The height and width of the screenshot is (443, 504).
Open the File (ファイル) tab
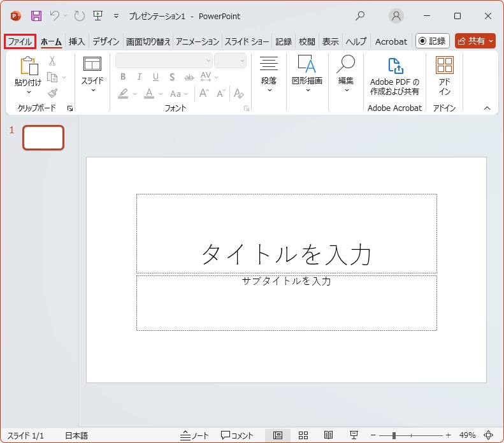pyautogui.click(x=20, y=41)
